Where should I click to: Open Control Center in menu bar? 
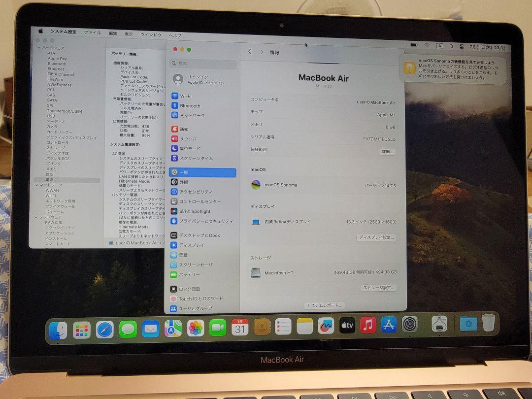pyautogui.click(x=462, y=46)
